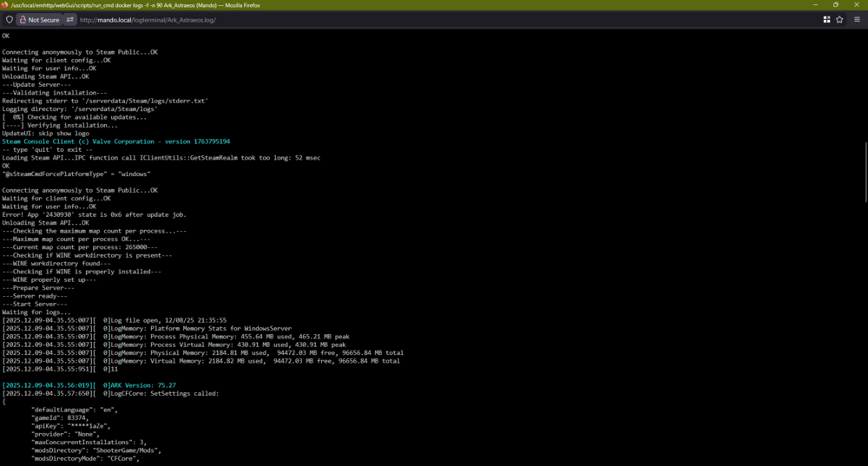Open the site permissions icon in address bar
The width and height of the screenshot is (868, 466).
click(x=69, y=19)
